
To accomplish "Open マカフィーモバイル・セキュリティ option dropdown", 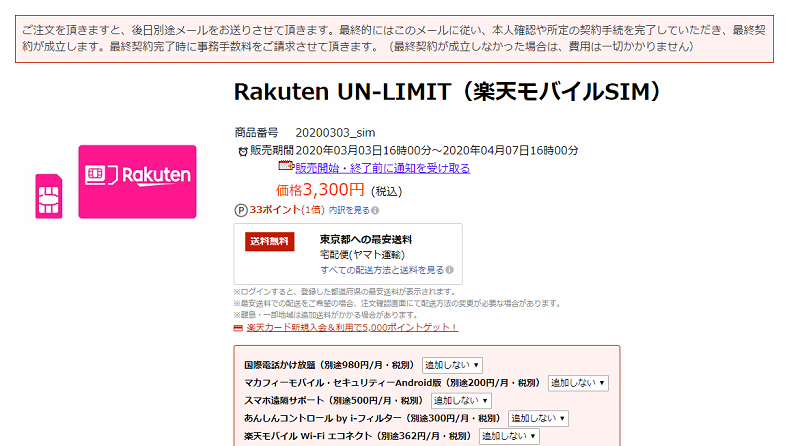I will (578, 383).
